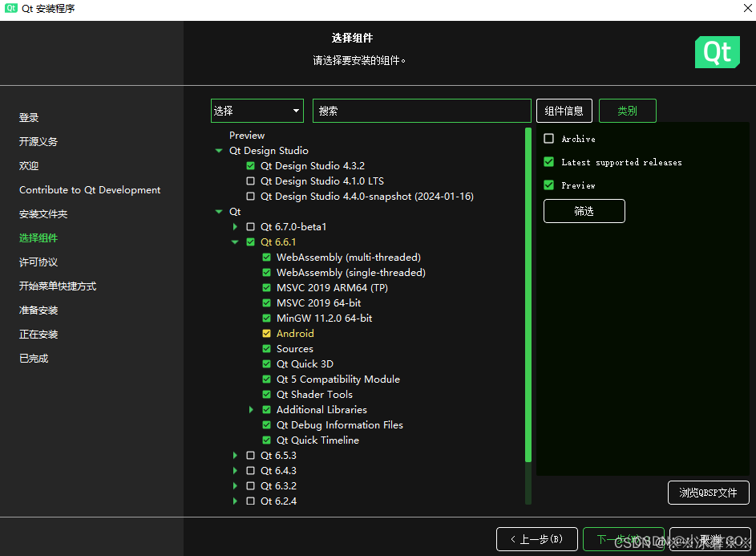
Task: Uncheck MinGW 11.2.0 64-bit
Action: 266,319
